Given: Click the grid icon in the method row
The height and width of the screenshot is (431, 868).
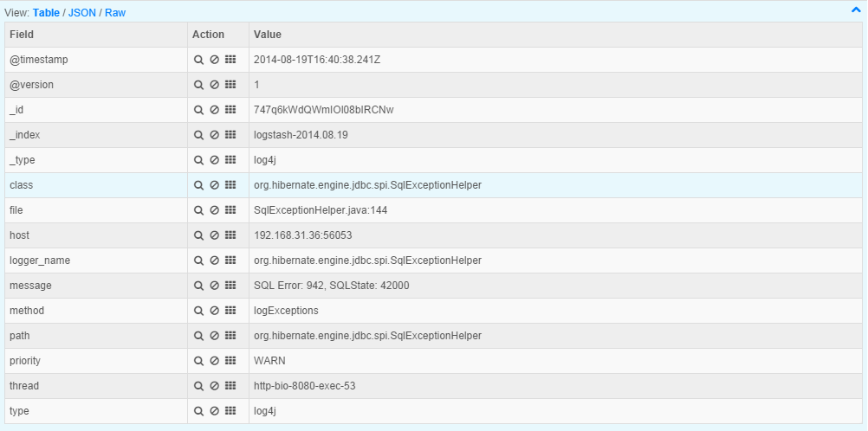Looking at the screenshot, I should [x=230, y=311].
